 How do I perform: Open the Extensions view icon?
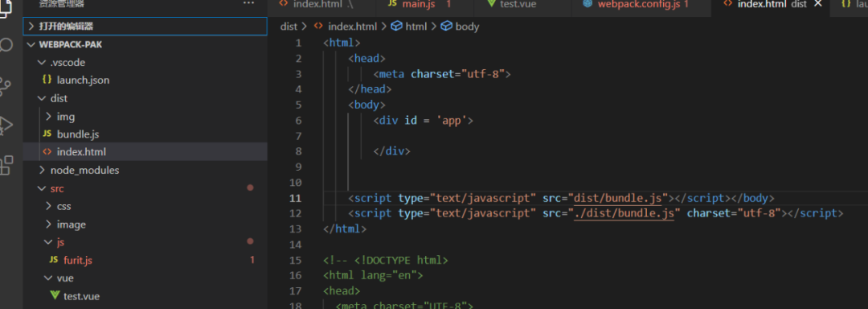(x=6, y=165)
